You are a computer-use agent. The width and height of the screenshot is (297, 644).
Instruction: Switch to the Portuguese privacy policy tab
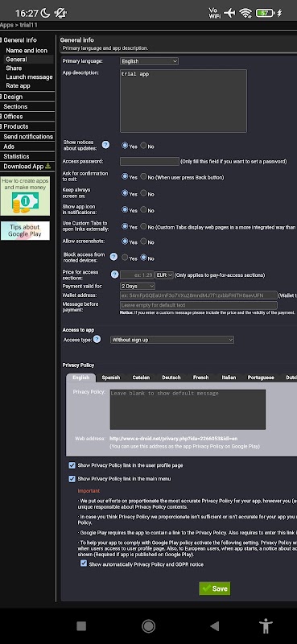click(x=262, y=378)
